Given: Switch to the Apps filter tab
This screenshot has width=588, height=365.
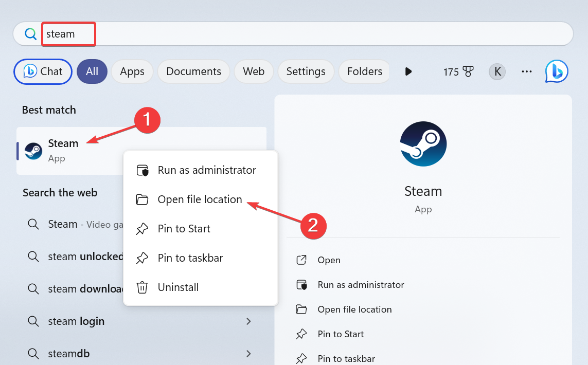Looking at the screenshot, I should pos(132,71).
